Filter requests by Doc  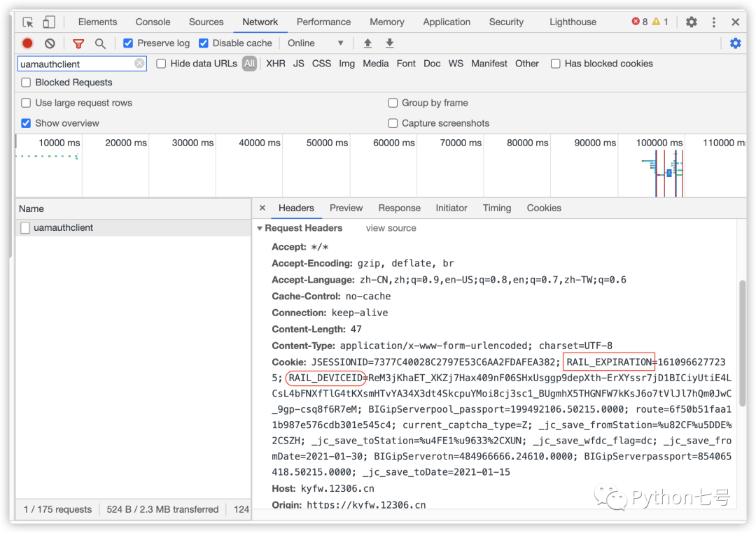(x=432, y=64)
